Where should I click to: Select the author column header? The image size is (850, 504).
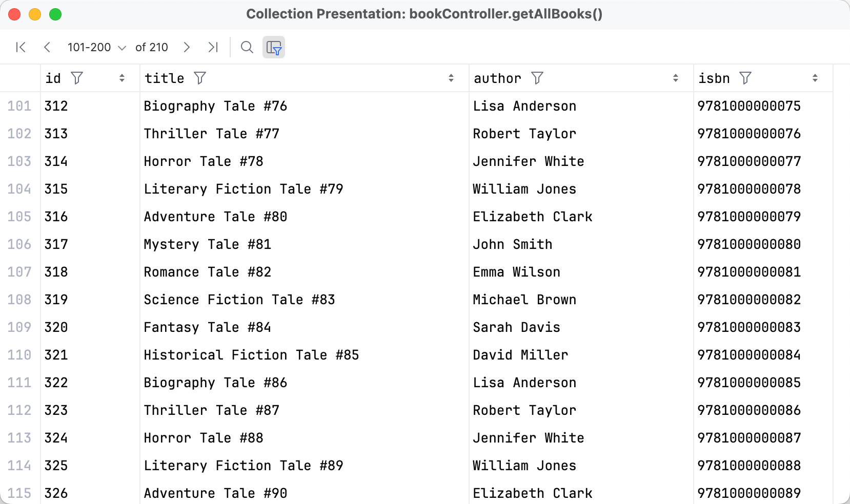tap(497, 78)
